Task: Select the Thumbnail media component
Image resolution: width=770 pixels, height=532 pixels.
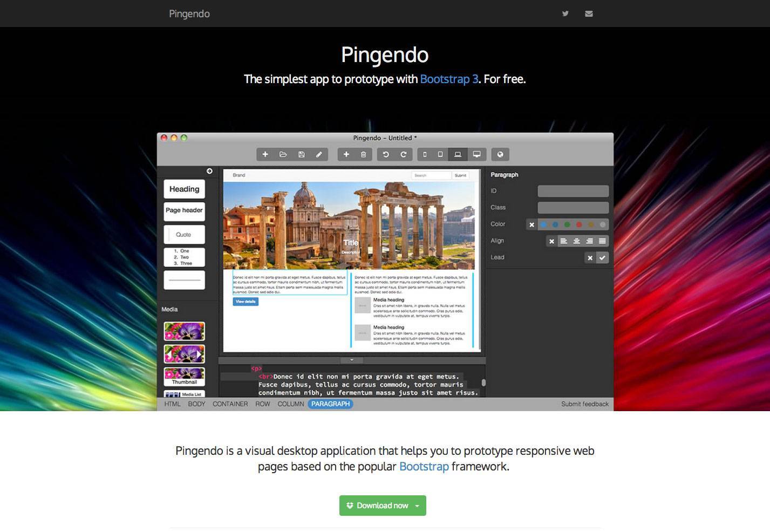Action: point(185,377)
